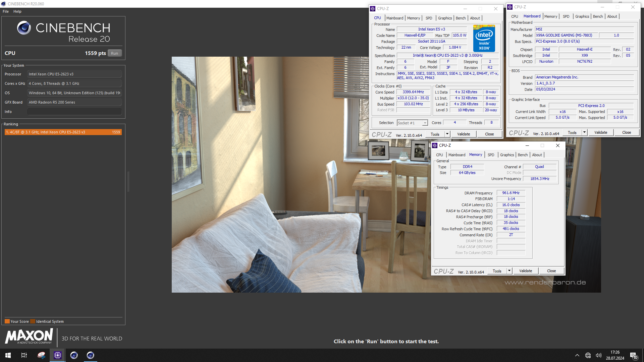
Task: Expand Tools dropdown arrow in Memory window
Action: point(509,271)
